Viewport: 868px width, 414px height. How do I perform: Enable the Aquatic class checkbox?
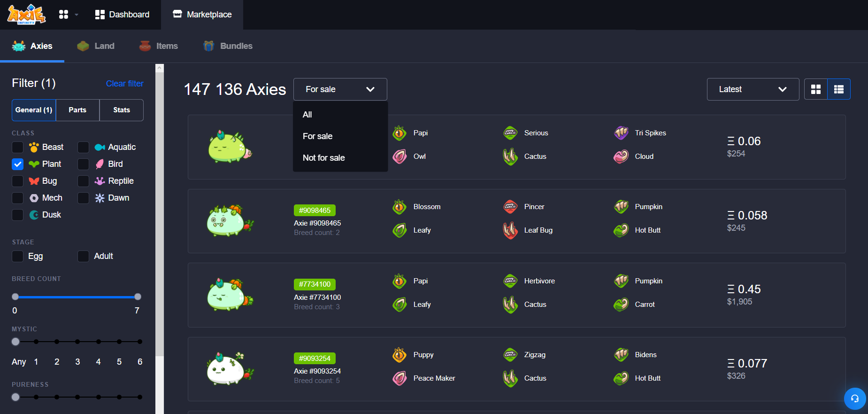coord(83,147)
